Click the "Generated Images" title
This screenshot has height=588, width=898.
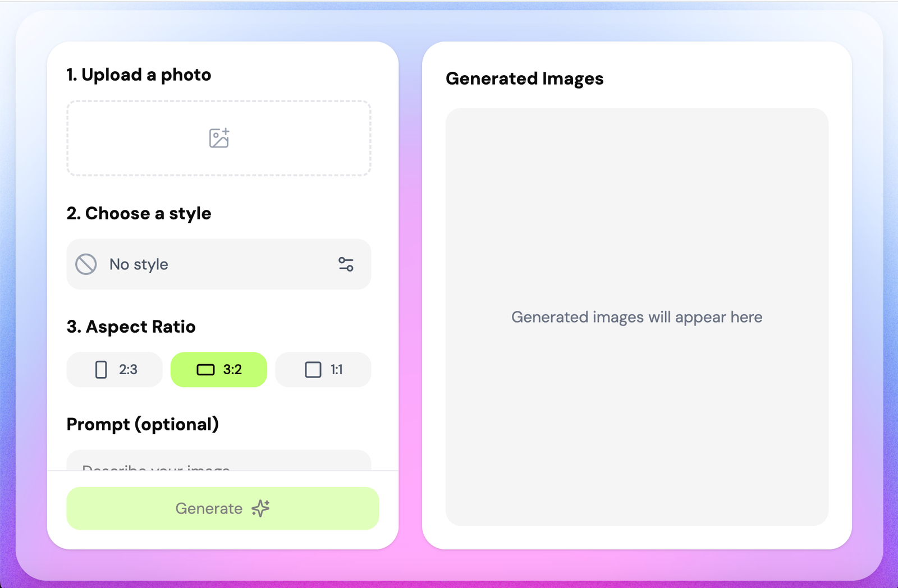click(x=525, y=79)
